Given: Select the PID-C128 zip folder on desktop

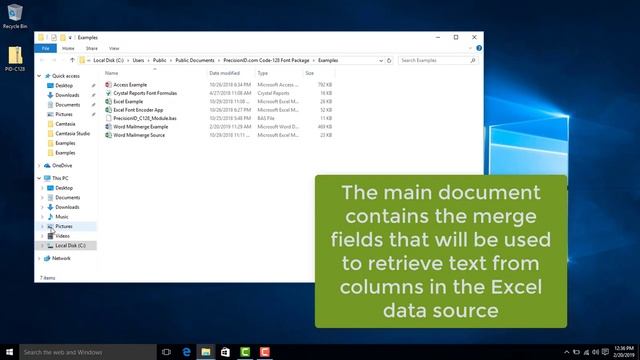Looking at the screenshot, I should click(15, 58).
